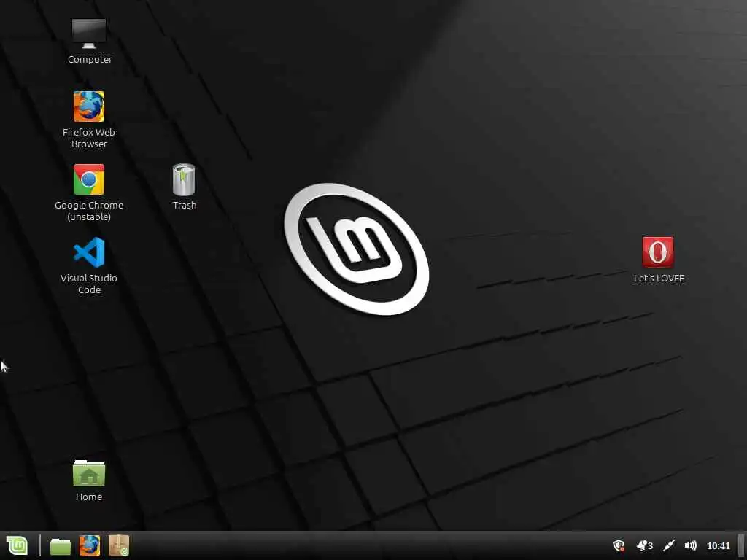The height and width of the screenshot is (560, 747).
Task: Open Google Chrome (unstable) desktop shortcut
Action: 89,179
